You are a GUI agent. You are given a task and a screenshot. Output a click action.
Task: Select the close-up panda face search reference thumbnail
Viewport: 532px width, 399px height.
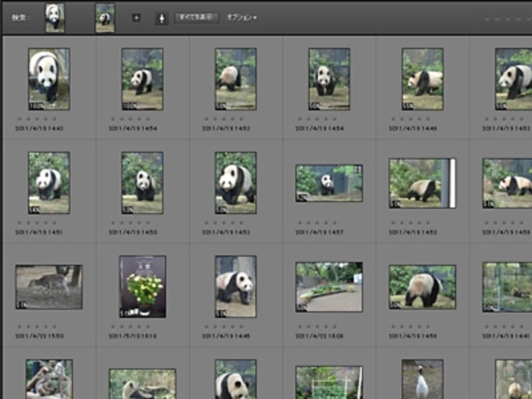[55, 18]
